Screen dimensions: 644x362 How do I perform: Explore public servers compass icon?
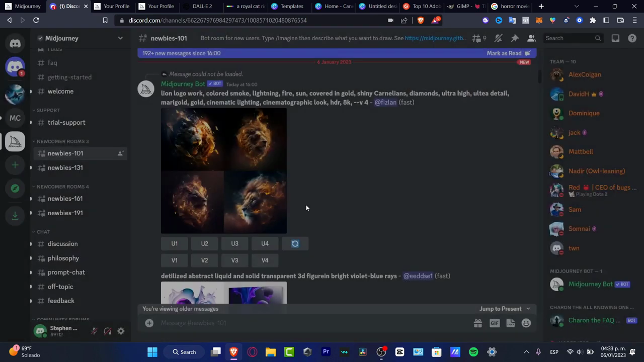pos(15,189)
